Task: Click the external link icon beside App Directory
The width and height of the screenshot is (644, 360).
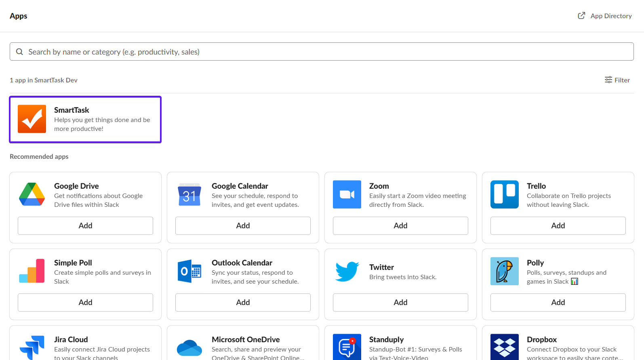Action: pos(581,16)
